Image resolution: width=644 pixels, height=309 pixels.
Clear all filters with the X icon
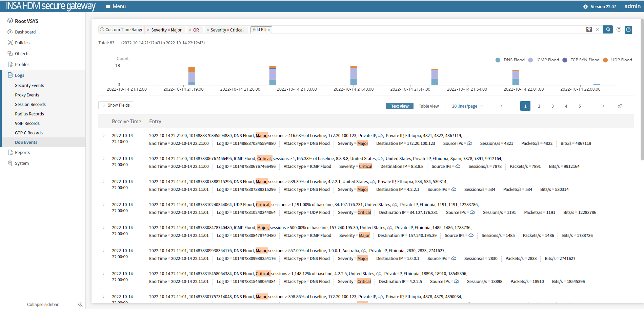(x=597, y=30)
